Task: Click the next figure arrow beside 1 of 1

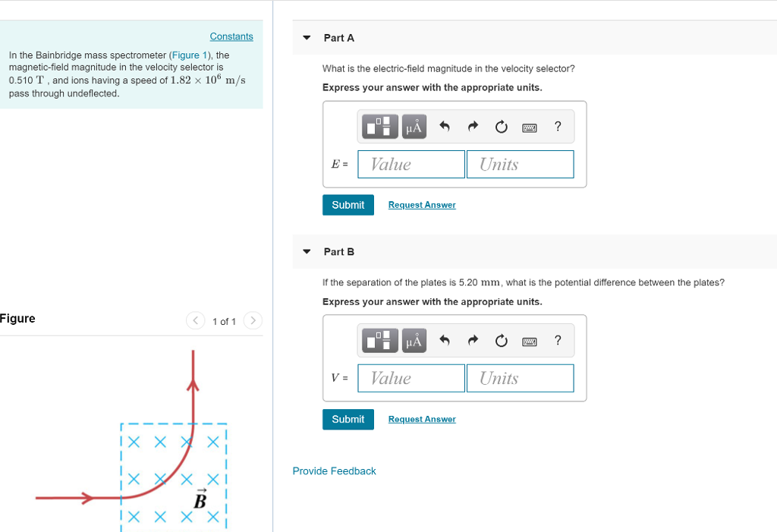Action: [253, 321]
